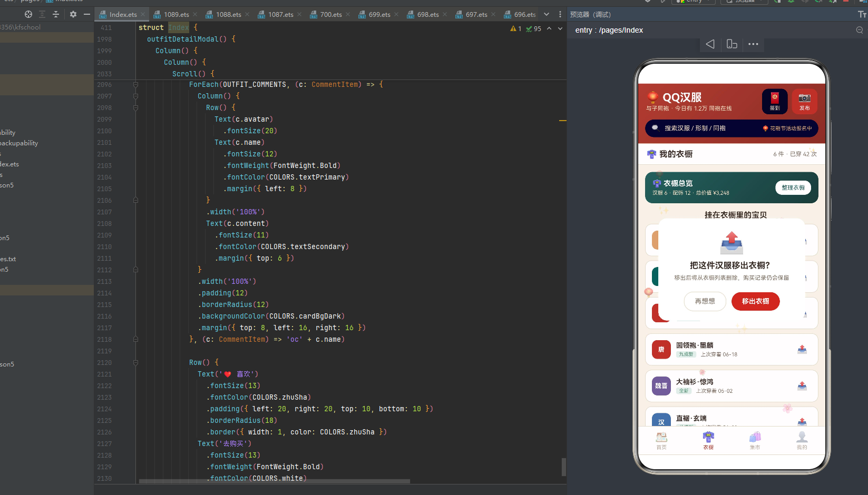The width and height of the screenshot is (868, 495).
Task: Expand all items in project panel
Action: pyautogui.click(x=42, y=14)
